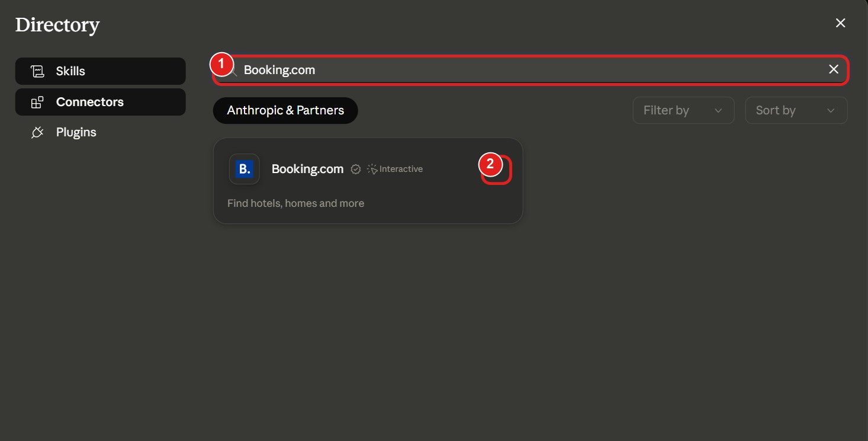Click the Interactive label text
Image resolution: width=868 pixels, height=441 pixels.
(401, 169)
